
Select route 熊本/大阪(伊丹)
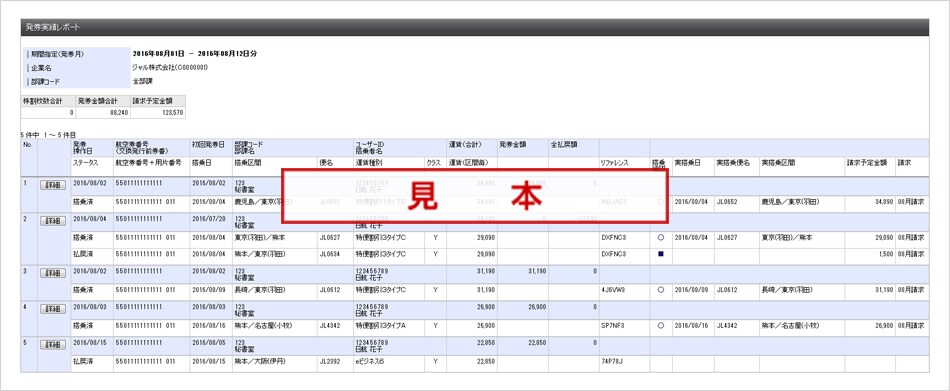(262, 362)
